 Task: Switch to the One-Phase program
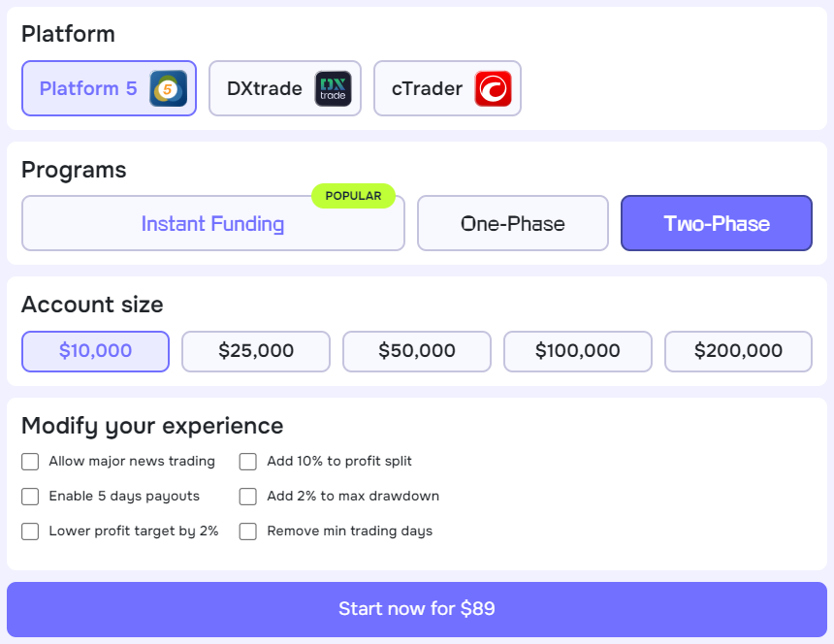512,224
